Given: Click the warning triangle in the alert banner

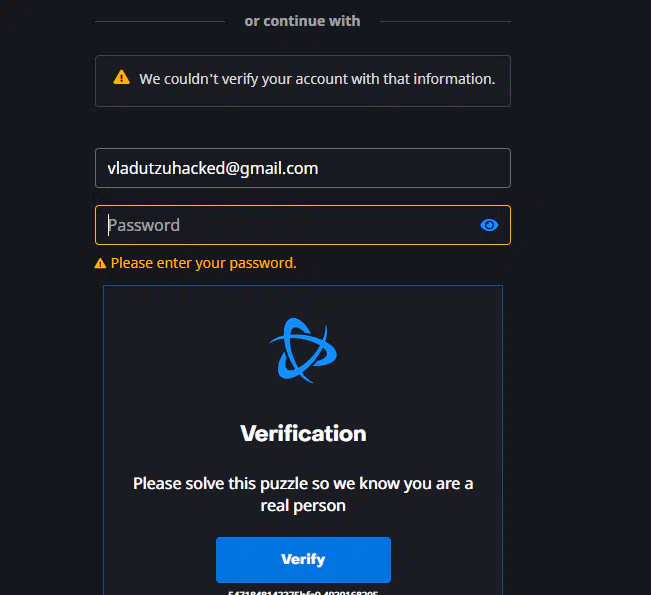Looking at the screenshot, I should tap(121, 77).
